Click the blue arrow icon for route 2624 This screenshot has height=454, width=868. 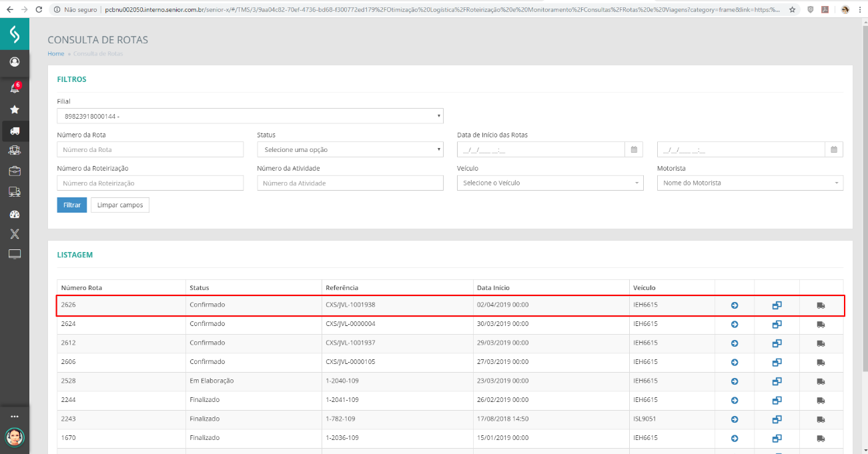point(734,325)
